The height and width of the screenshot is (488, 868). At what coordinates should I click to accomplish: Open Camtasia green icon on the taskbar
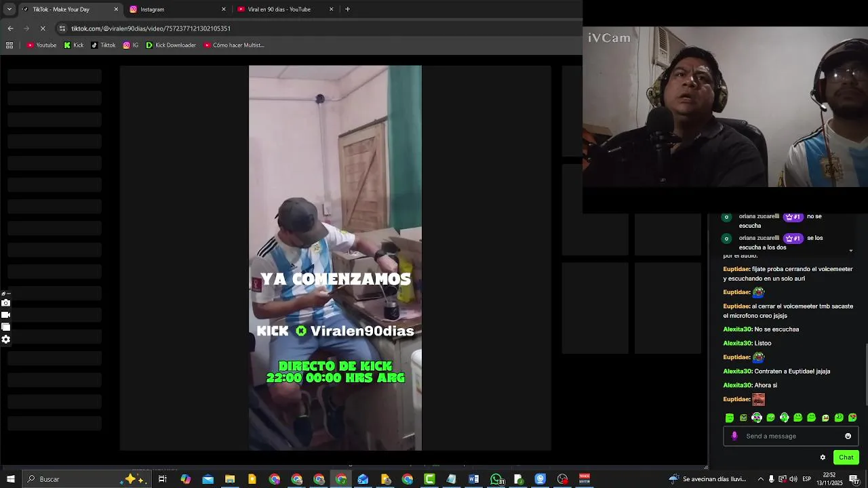[x=429, y=479]
